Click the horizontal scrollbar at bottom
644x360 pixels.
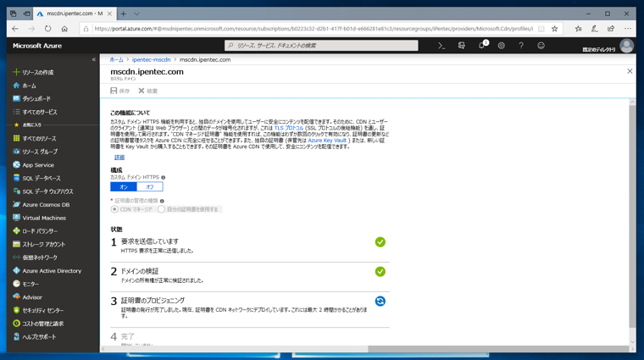498,349
